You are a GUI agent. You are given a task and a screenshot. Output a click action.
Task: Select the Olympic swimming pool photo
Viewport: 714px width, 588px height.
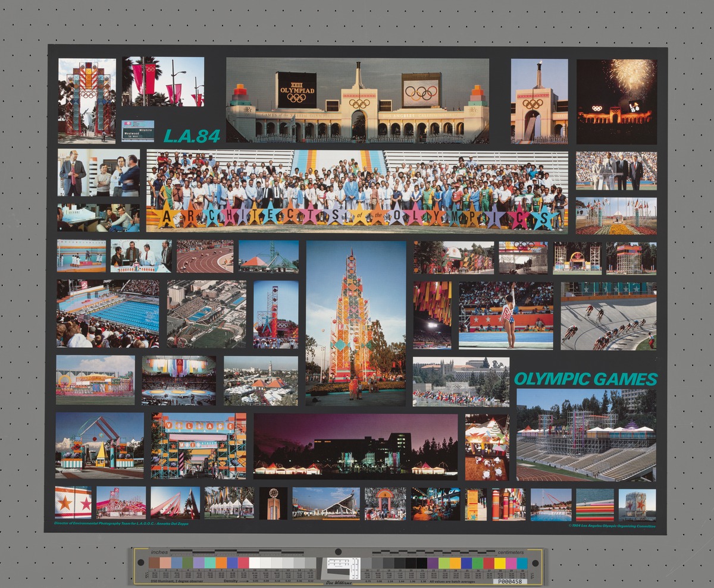pos(108,313)
